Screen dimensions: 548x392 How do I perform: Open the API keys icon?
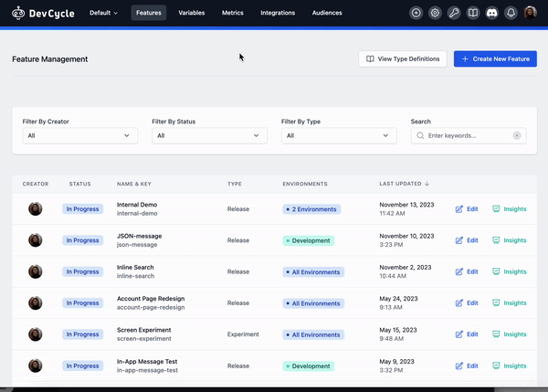pyautogui.click(x=454, y=13)
